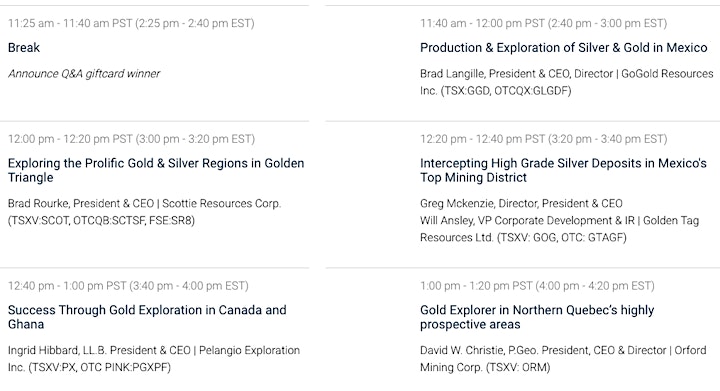Click Ingrid Hibbard Pelangio Exploration speaker details
The width and height of the screenshot is (720, 391).
[x=154, y=359]
